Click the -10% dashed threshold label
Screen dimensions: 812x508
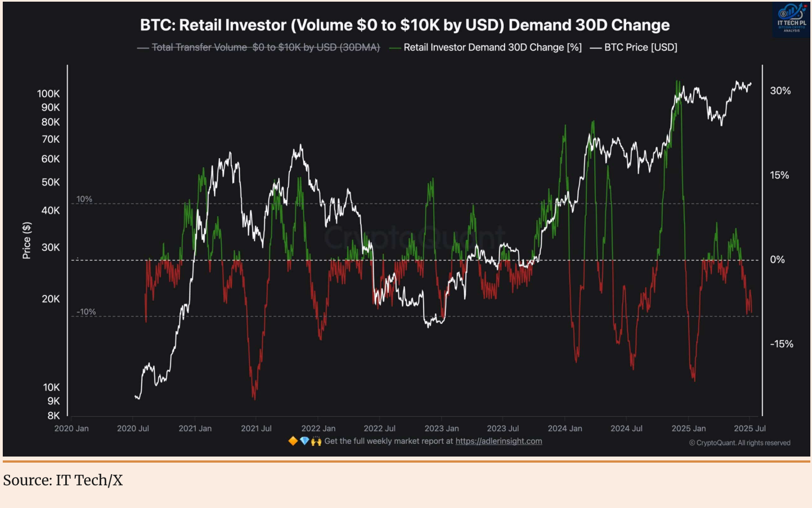point(86,312)
